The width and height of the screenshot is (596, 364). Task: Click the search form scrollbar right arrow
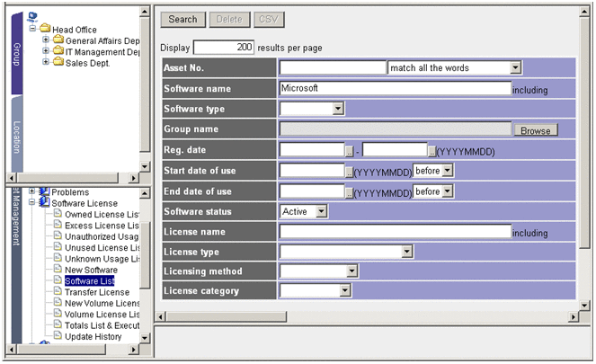point(574,316)
